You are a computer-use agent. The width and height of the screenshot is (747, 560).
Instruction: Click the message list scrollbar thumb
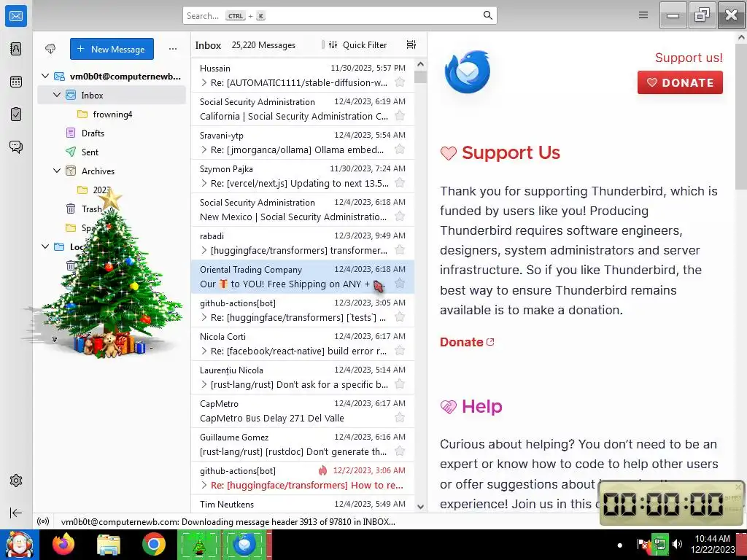[x=420, y=77]
